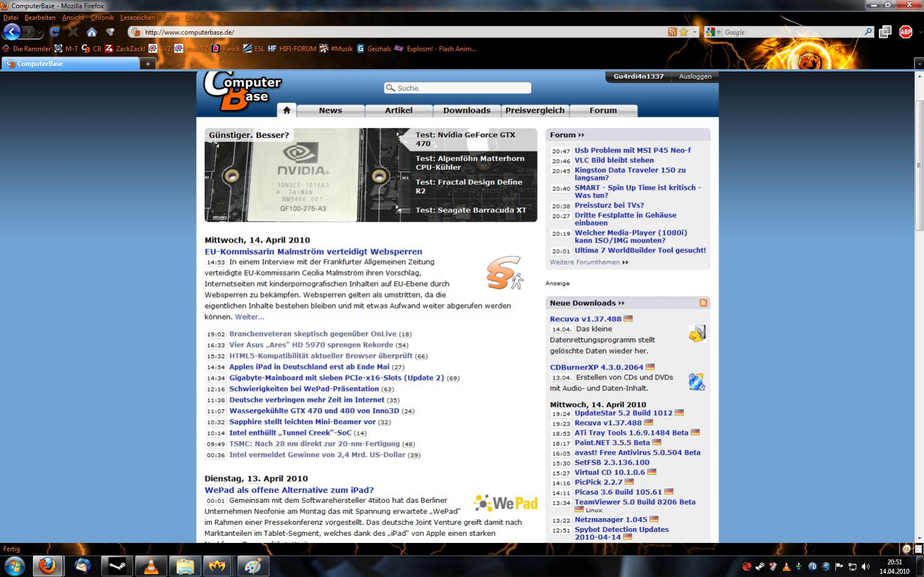Open a new tab with plus button

pos(147,64)
